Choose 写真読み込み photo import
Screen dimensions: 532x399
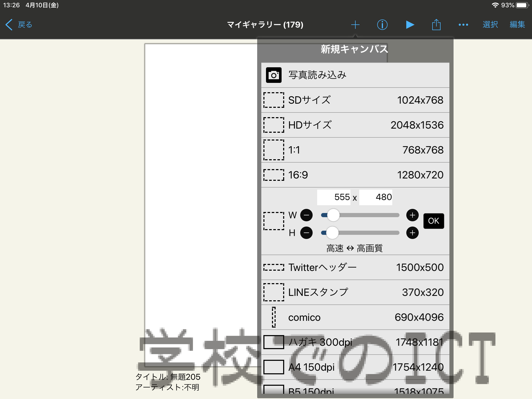click(355, 75)
